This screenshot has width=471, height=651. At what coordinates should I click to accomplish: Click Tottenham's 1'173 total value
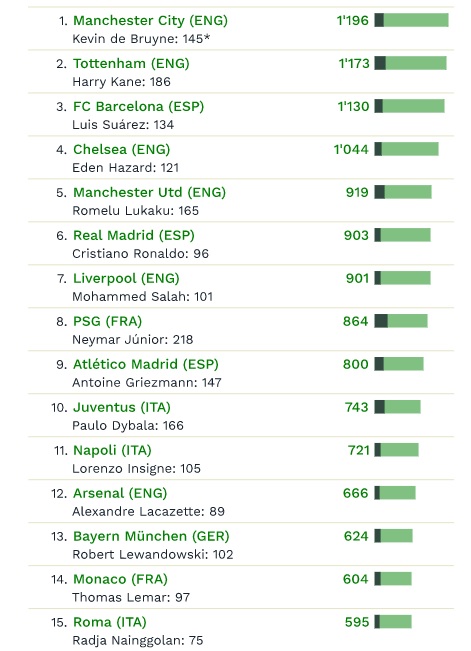[354, 64]
